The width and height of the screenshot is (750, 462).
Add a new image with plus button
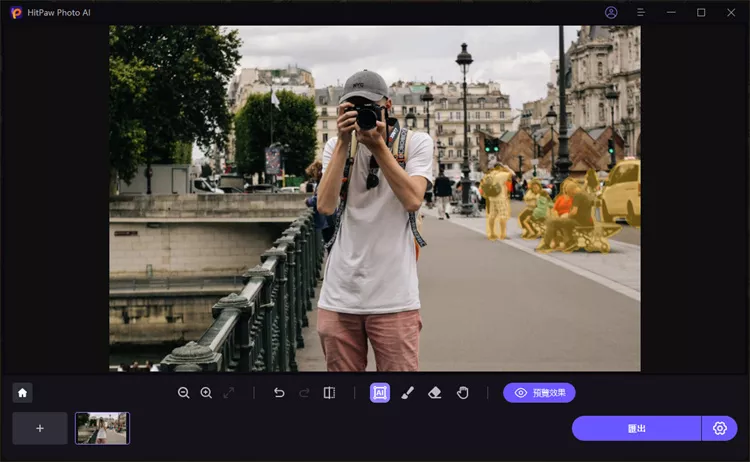point(40,428)
